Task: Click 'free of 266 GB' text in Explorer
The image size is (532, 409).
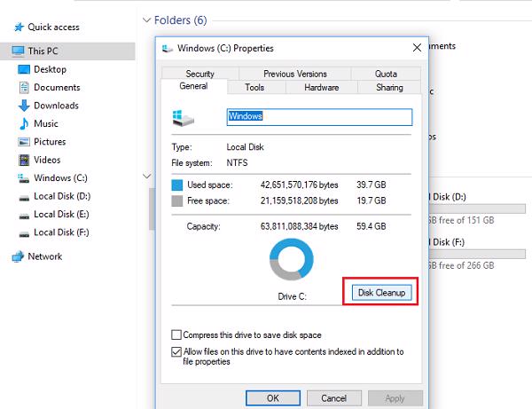Action: click(x=466, y=265)
